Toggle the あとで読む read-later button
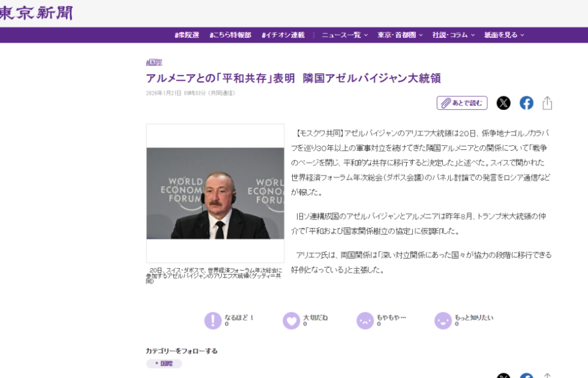This screenshot has height=378, width=588. (x=462, y=103)
